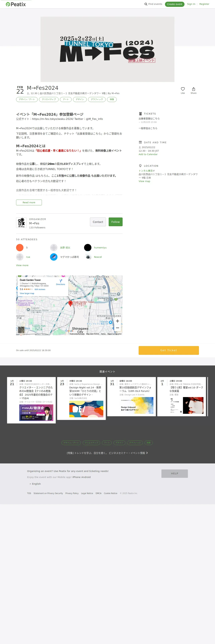The height and width of the screenshot is (644, 215).
Task: Select the デザイン tag under the event title
Action: pos(80,99)
